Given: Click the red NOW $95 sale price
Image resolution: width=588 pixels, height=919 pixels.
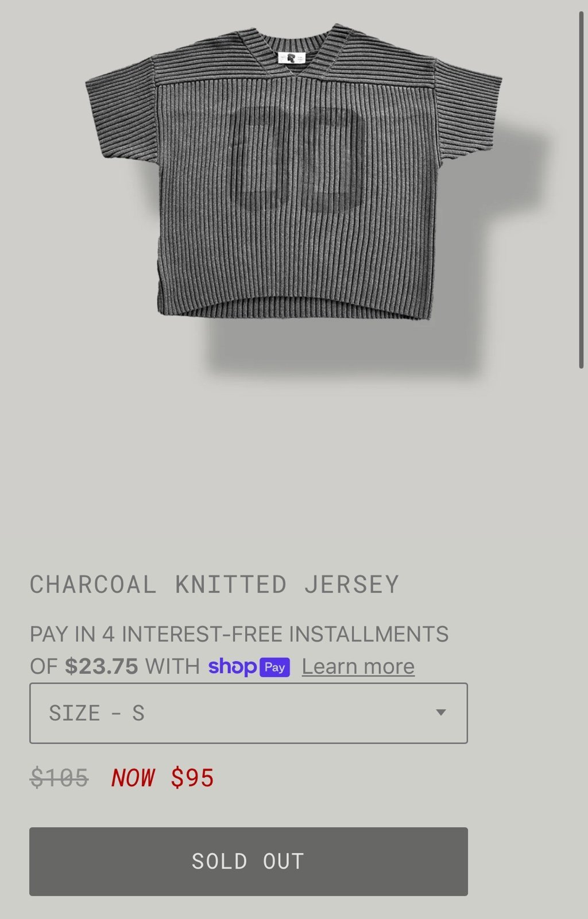Looking at the screenshot, I should (x=163, y=778).
